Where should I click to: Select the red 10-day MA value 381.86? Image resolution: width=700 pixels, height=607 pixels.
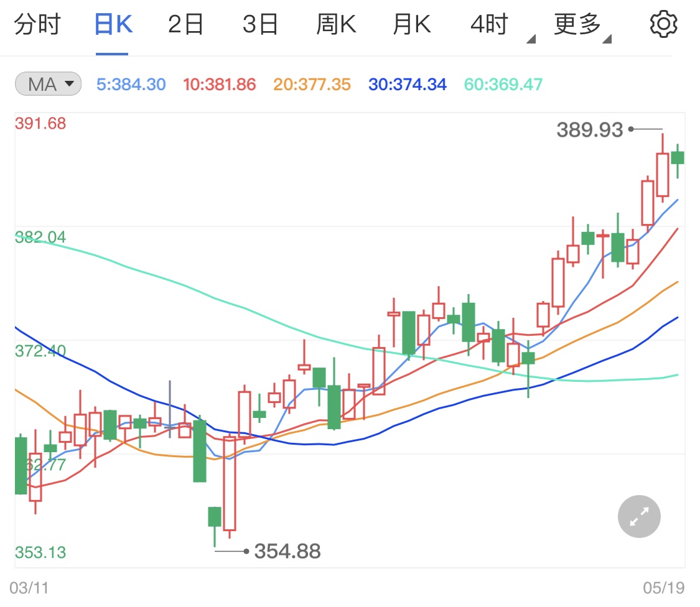click(x=219, y=85)
